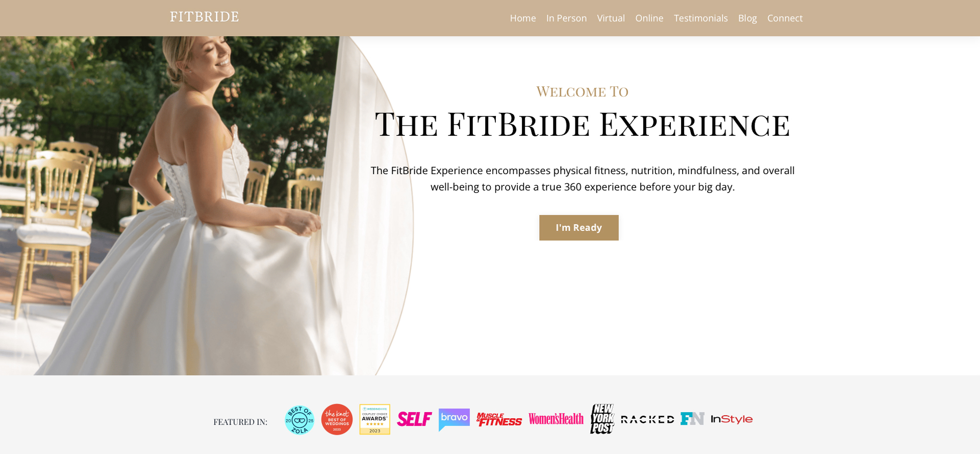The height and width of the screenshot is (454, 980).
Task: Click the InStyle logo
Action: 732,419
